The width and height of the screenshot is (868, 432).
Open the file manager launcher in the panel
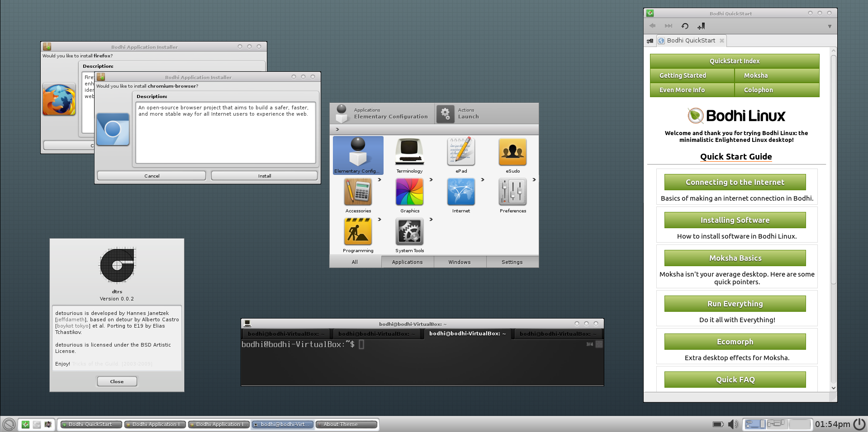37,424
